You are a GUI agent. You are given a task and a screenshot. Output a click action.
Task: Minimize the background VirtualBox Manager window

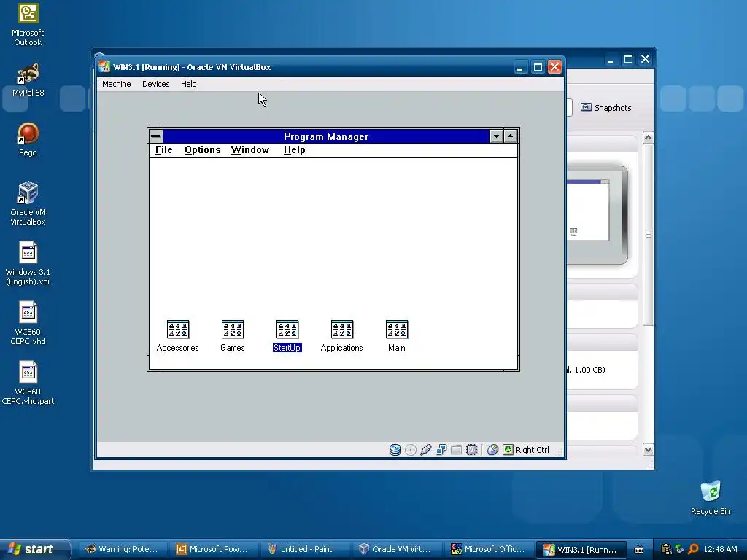point(611,59)
